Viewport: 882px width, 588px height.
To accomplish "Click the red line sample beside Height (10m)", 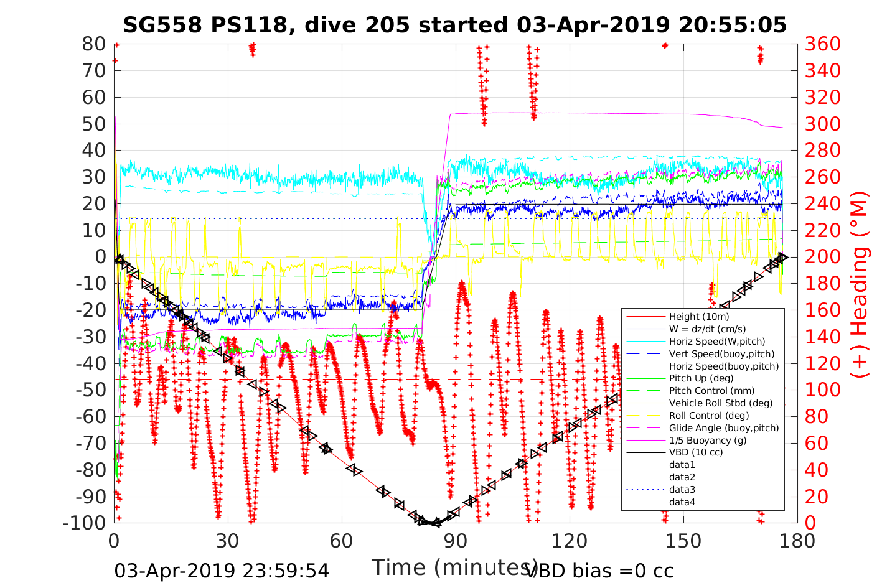I will point(645,317).
